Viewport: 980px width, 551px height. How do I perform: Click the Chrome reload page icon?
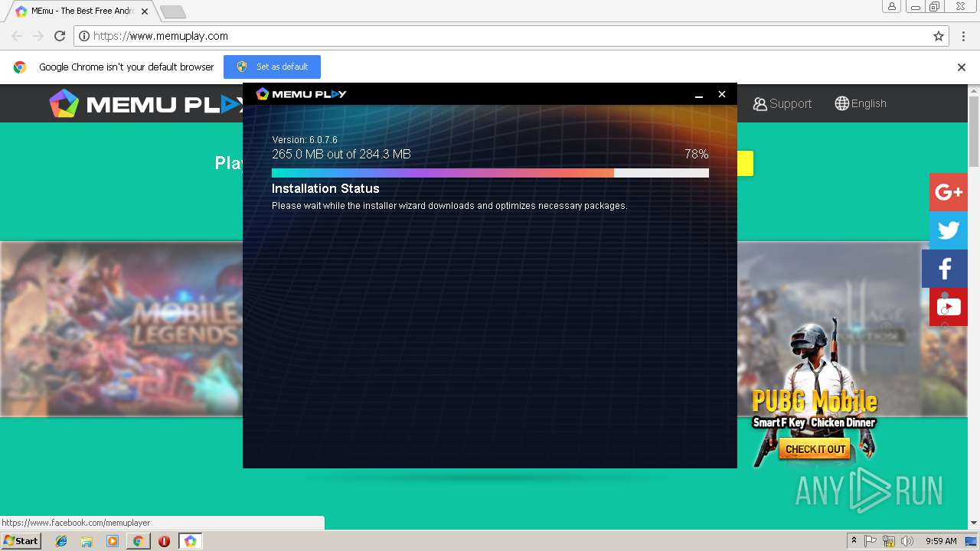[x=60, y=36]
